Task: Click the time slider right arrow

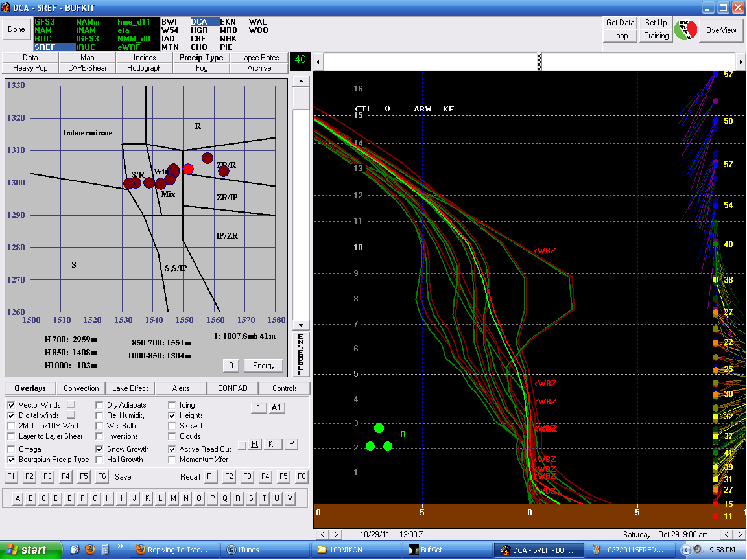Action: pos(741,62)
